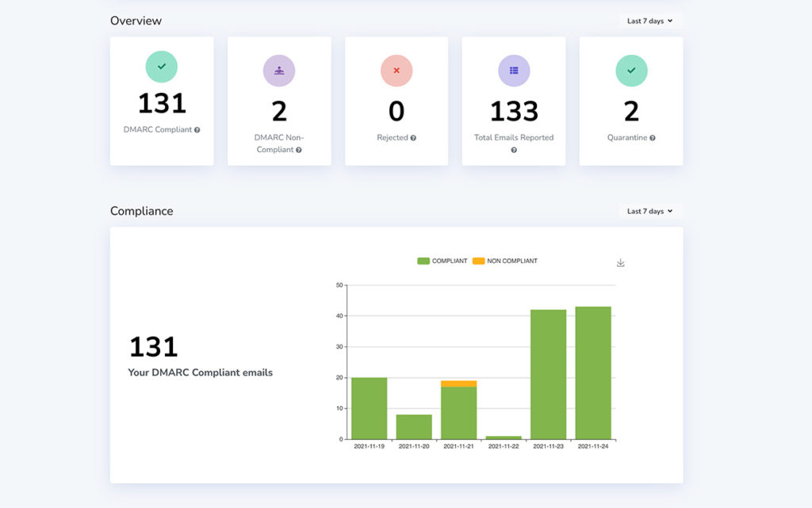Select the Overview section heading
Image resolution: width=812 pixels, height=508 pixels.
(x=136, y=21)
